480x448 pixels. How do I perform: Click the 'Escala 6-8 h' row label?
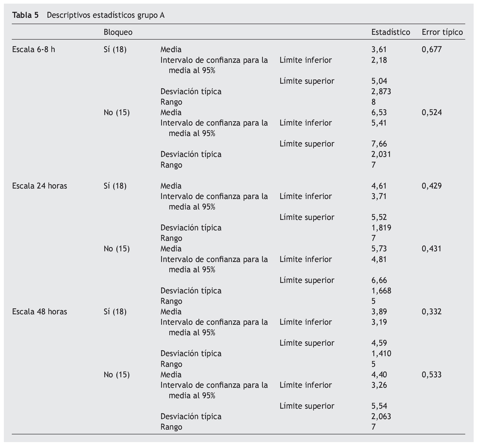34,50
